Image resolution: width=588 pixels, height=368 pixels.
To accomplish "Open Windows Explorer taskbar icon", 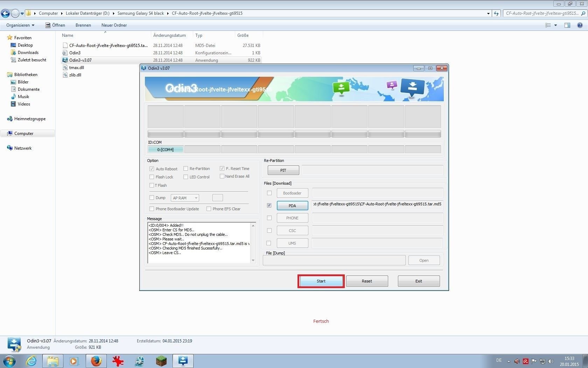I will tap(53, 361).
